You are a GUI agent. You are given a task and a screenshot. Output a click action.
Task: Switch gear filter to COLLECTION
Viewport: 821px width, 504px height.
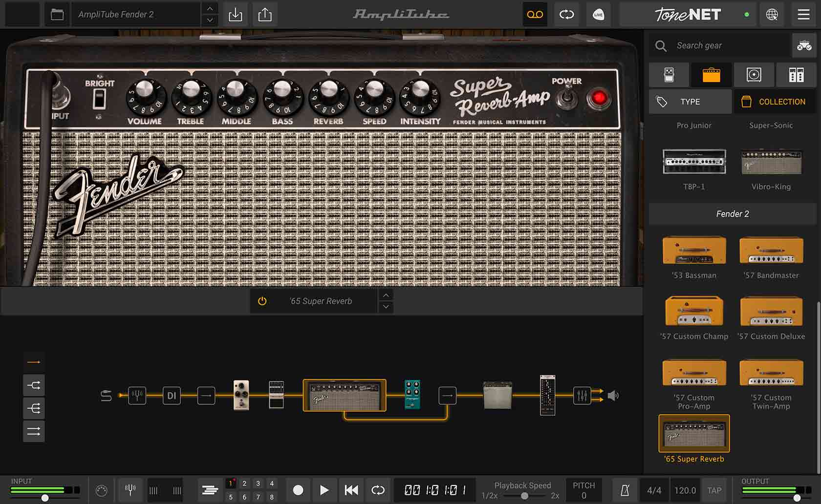pyautogui.click(x=775, y=102)
